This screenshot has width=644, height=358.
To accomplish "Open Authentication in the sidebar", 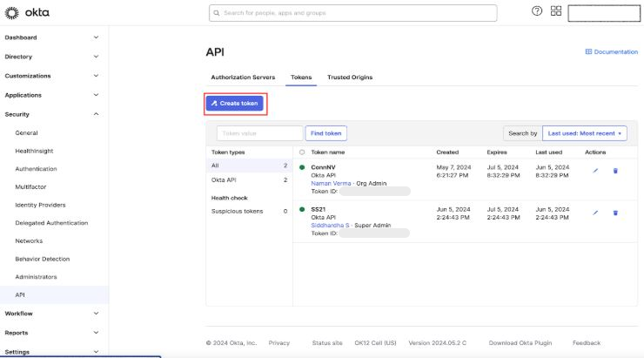I will pos(37,169).
